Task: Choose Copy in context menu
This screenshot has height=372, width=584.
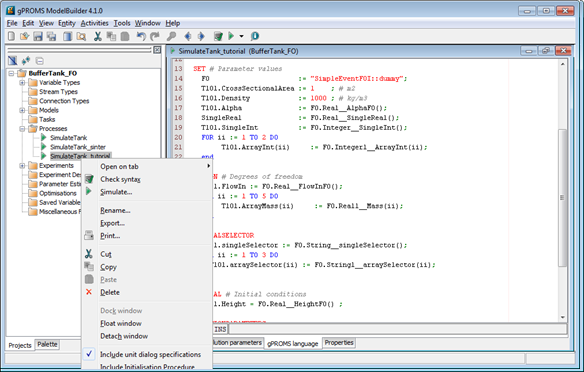Action: (147, 267)
